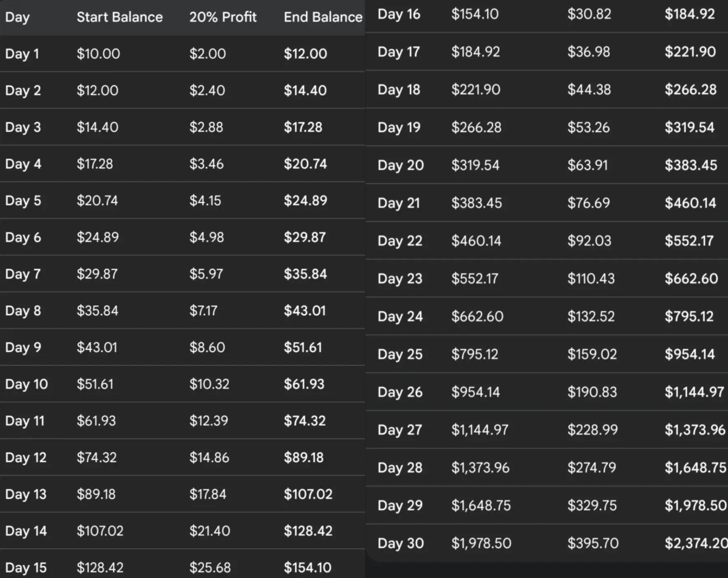This screenshot has width=728, height=578.
Task: Click the Day 28 row label
Action: pos(400,468)
